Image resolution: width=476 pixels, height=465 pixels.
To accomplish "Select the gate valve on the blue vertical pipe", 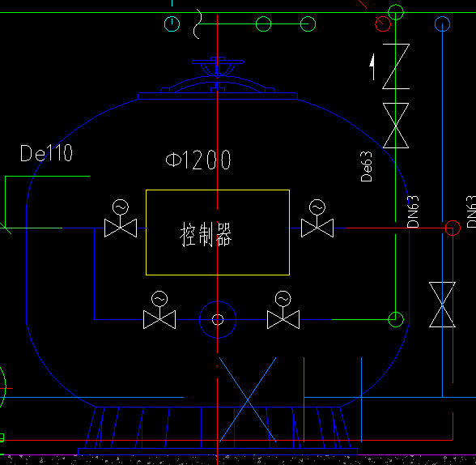I will tap(442, 305).
